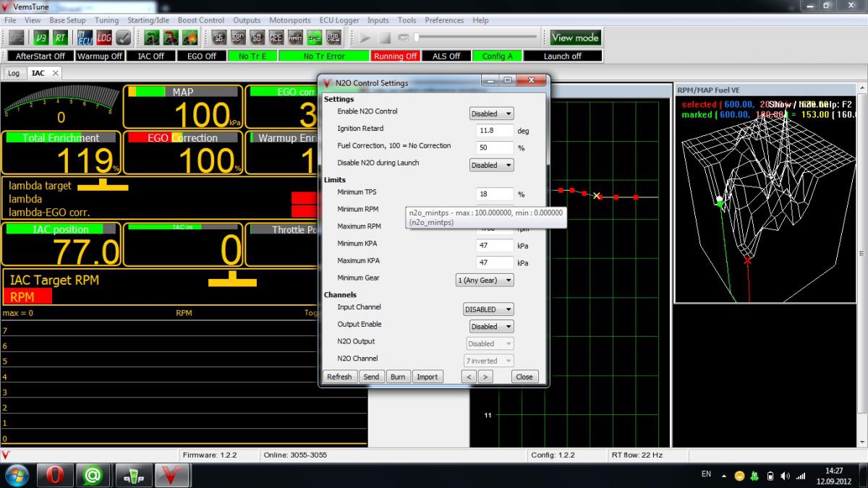Click the V3 toolbar icon
Image resolution: width=868 pixels, height=488 pixels.
41,38
